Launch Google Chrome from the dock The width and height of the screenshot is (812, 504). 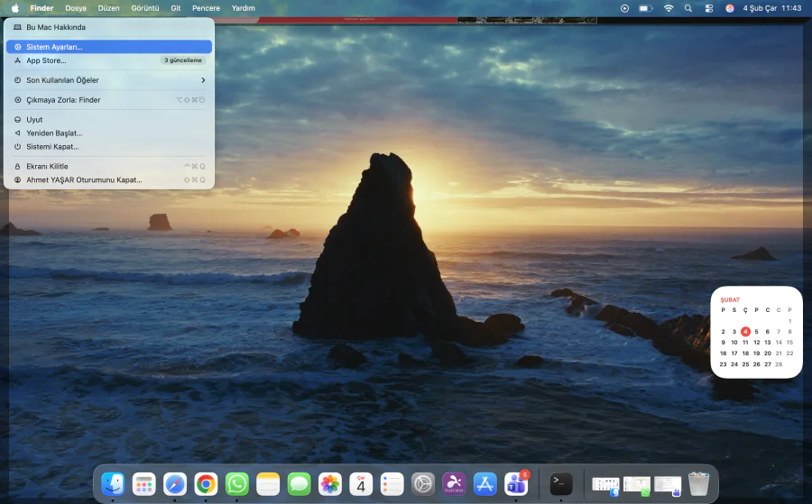(206, 484)
